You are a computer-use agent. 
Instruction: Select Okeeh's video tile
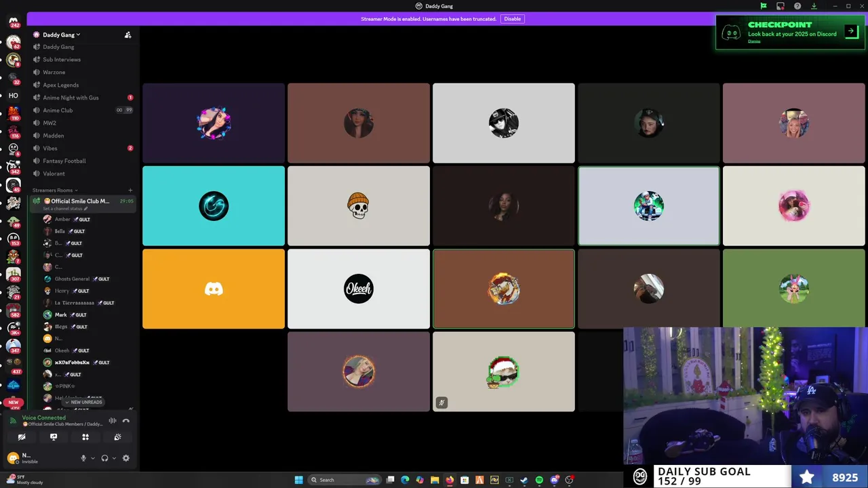click(x=359, y=289)
